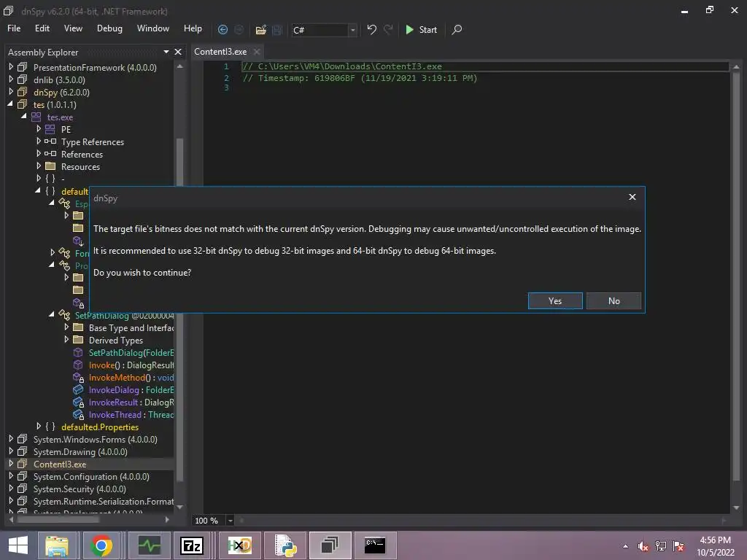
Task: Select the SetPathDialog class icon
Action: point(64,315)
